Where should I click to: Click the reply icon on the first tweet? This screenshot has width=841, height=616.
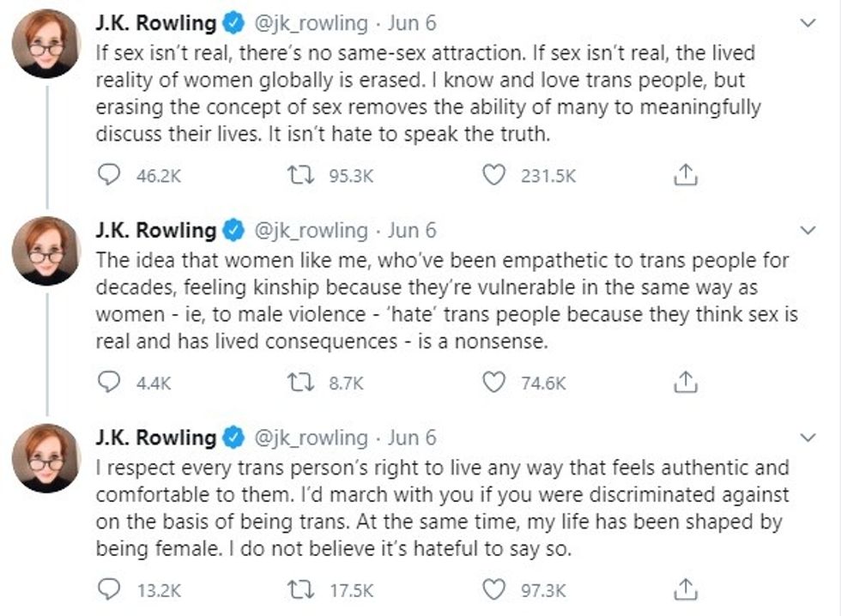click(108, 174)
